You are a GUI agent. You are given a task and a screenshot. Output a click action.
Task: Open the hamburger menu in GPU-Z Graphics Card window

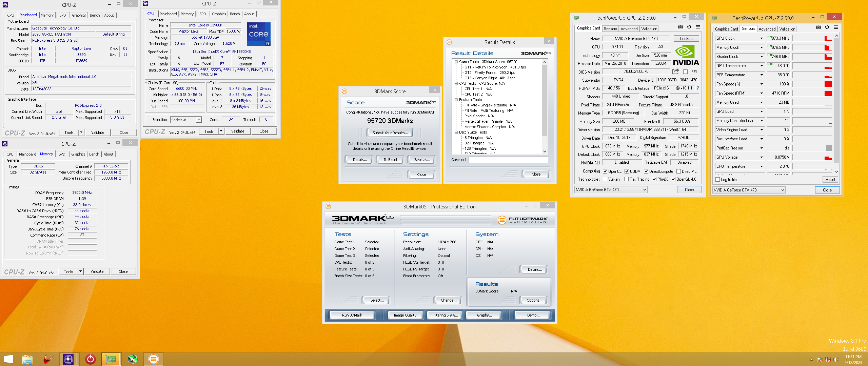(x=698, y=27)
